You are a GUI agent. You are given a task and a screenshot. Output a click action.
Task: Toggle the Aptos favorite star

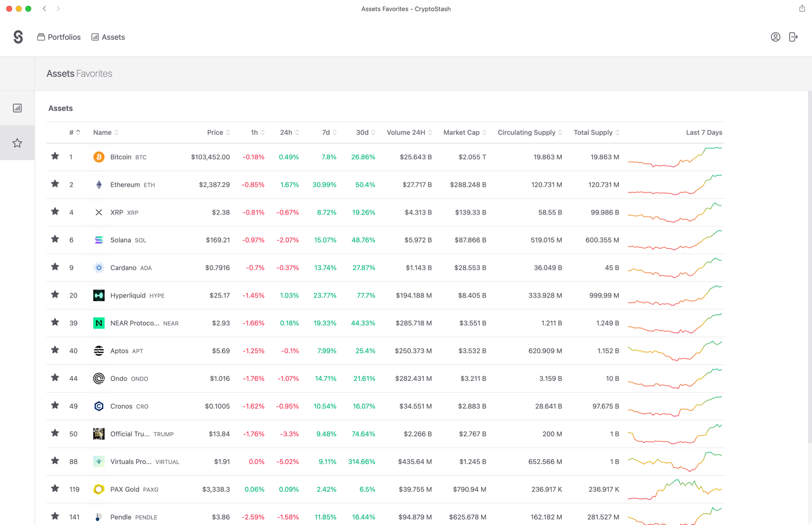point(55,350)
